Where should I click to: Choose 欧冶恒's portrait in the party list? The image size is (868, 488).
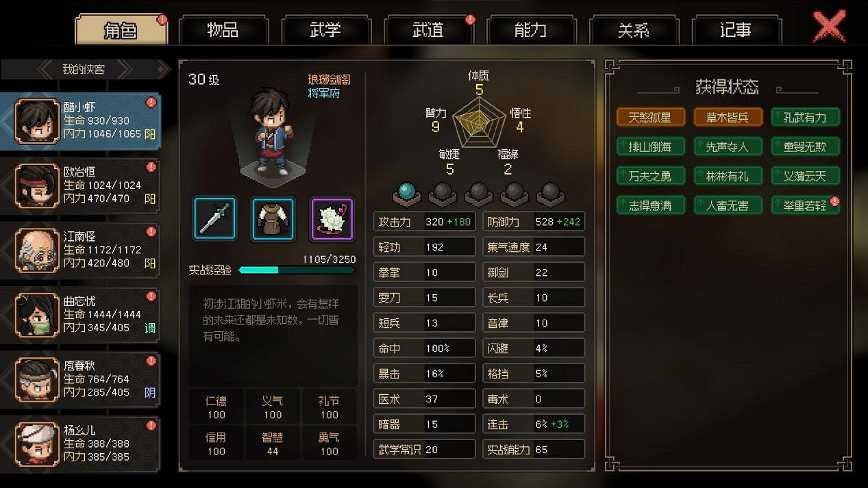coord(38,186)
